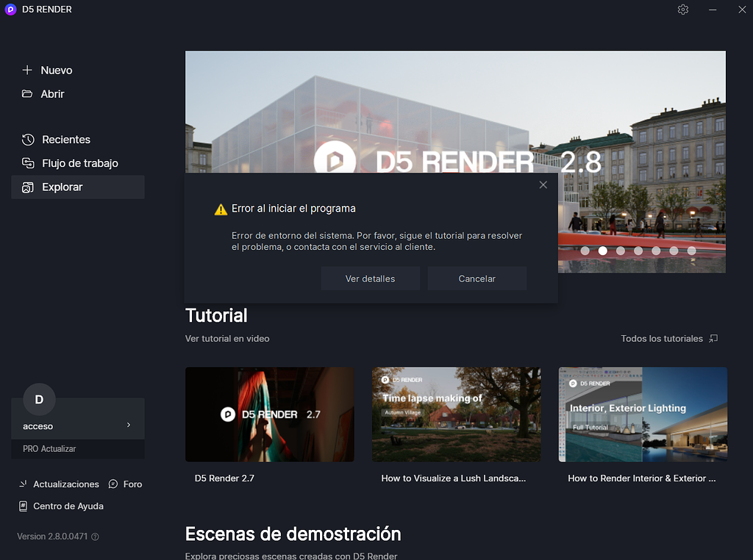
Task: Click the plus icon beside Nuevo
Action: 27,70
